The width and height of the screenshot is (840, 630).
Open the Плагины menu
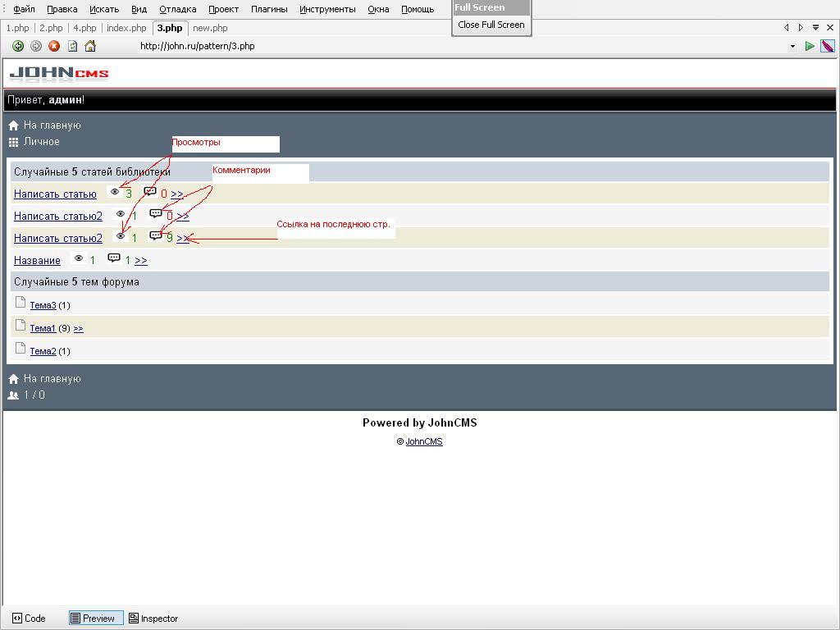[269, 9]
